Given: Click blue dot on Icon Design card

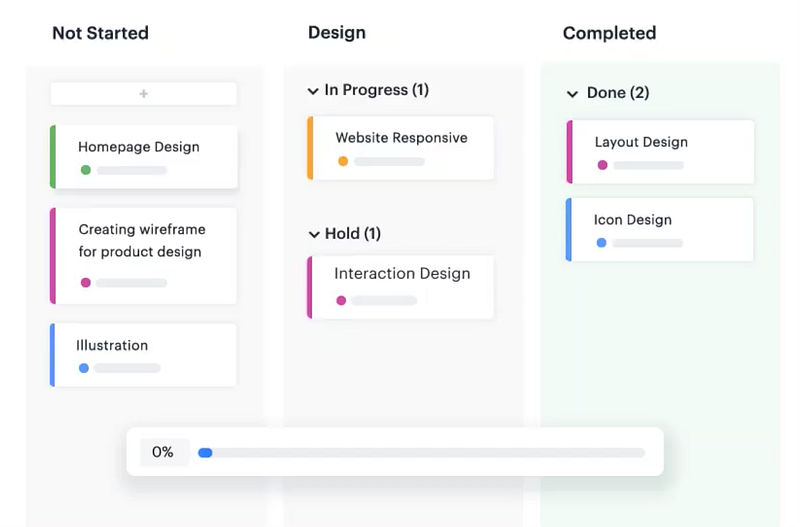Looking at the screenshot, I should 601,243.
